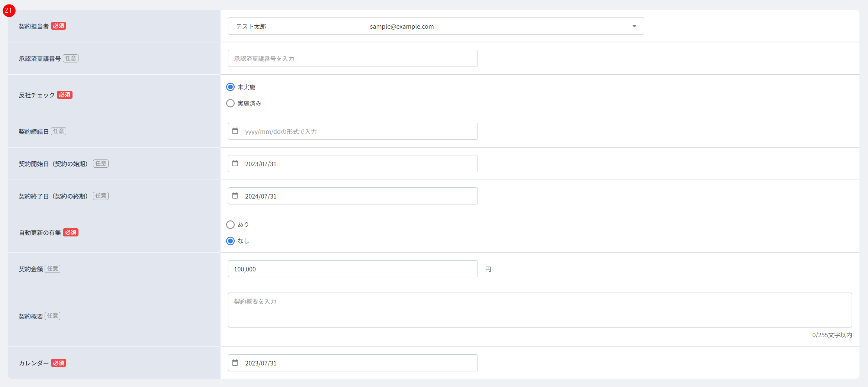Click calendar icon in カレンダー field
This screenshot has width=868, height=387.
235,362
